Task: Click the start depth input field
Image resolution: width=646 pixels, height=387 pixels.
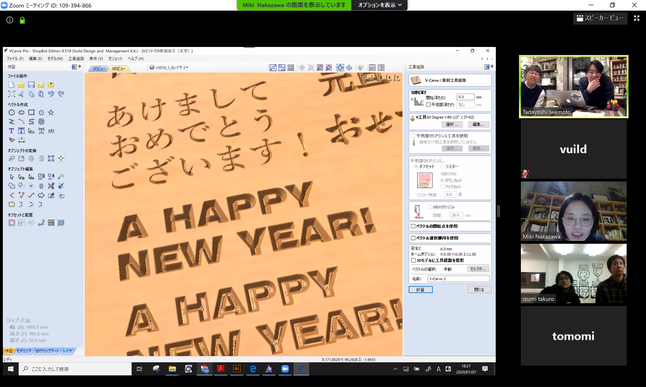Action: [466, 97]
